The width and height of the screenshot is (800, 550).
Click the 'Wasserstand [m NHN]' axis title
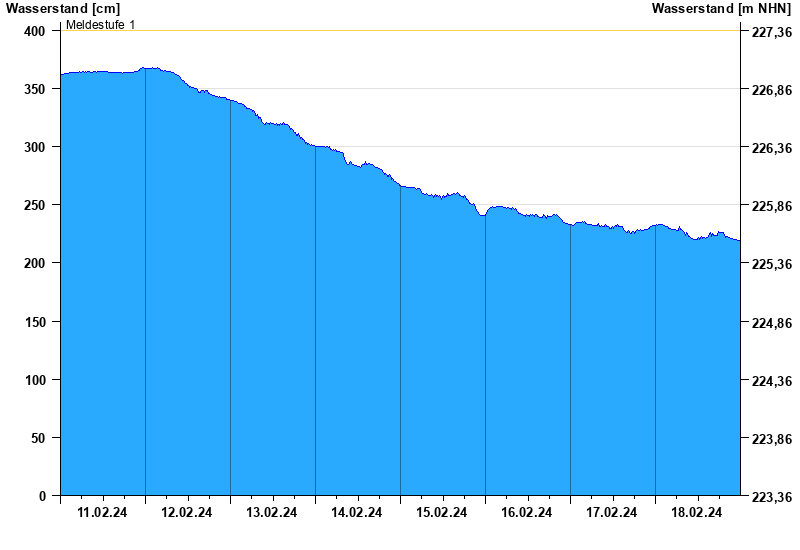[721, 8]
